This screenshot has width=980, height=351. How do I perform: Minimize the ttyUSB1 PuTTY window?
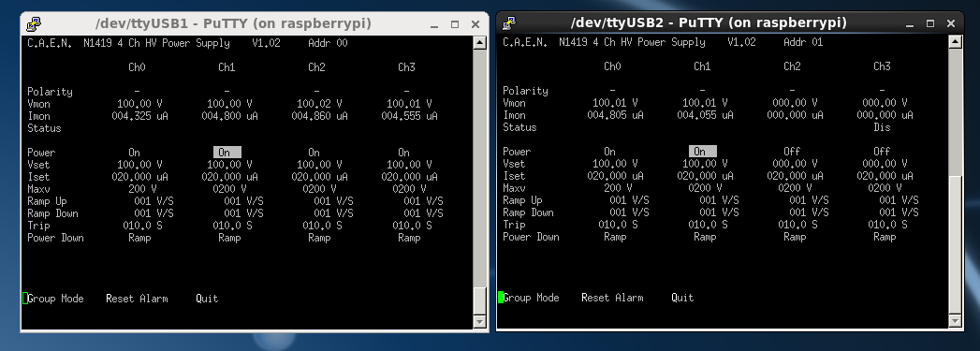(434, 24)
